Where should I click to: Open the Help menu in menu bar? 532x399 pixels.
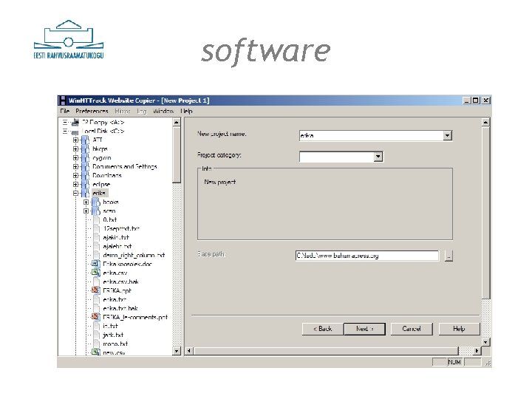click(187, 112)
